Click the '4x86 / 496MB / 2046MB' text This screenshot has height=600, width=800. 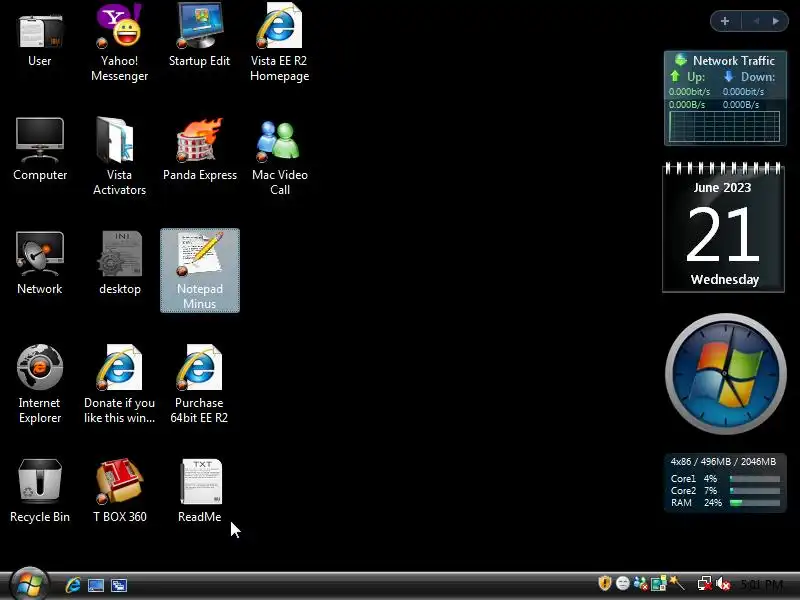pyautogui.click(x=723, y=462)
